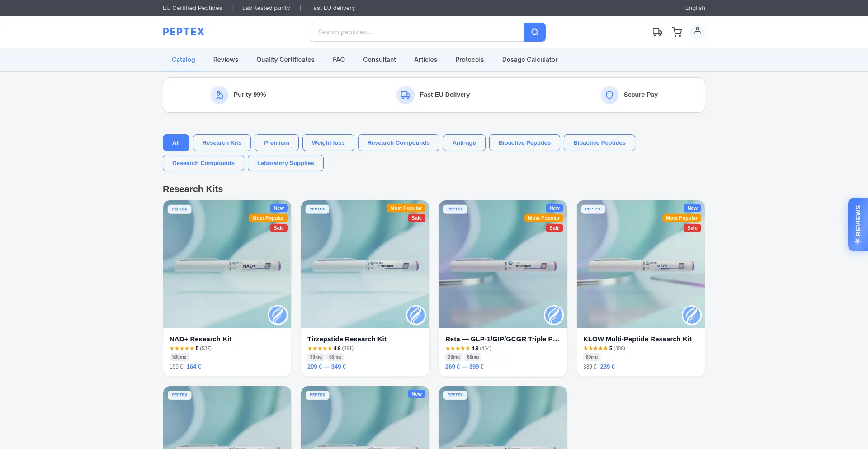
Task: Select 30mg option on Tirzepatide kit
Action: (316, 357)
